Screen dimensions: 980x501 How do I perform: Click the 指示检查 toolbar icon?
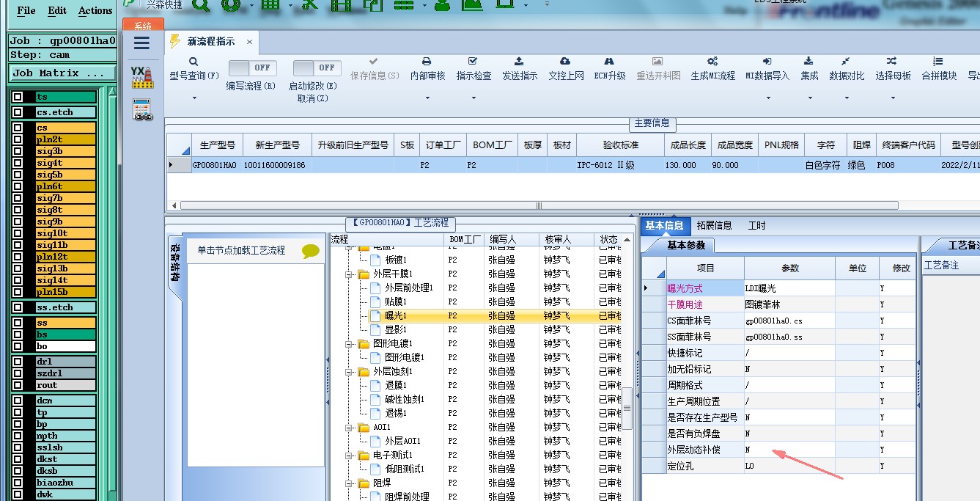coord(473,62)
